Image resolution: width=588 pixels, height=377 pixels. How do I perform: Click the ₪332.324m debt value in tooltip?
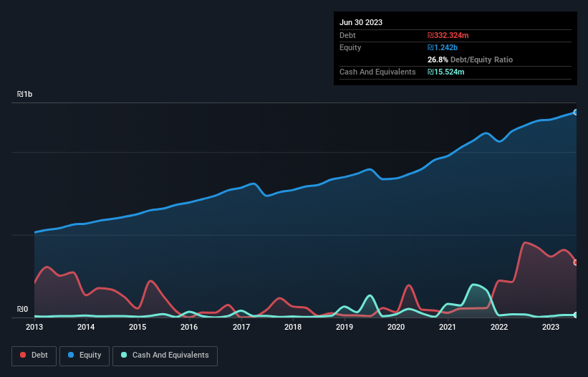coord(448,35)
